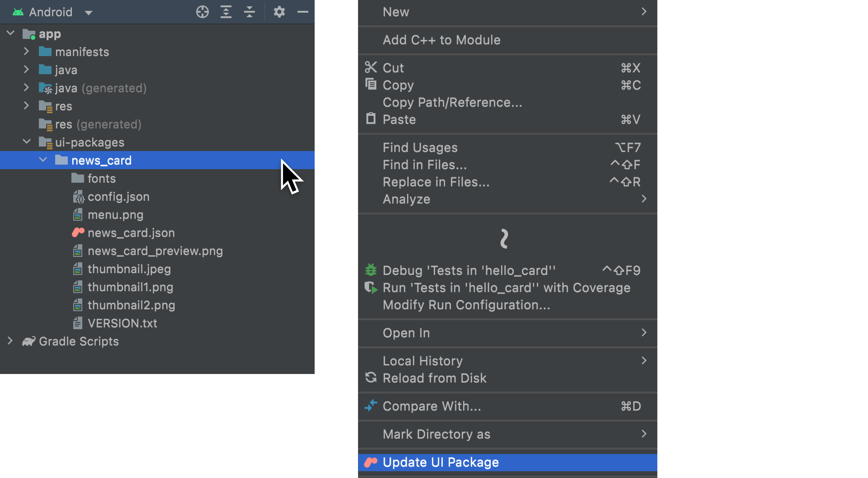The image size is (868, 478).
Task: Click Compare With option
Action: pos(431,406)
